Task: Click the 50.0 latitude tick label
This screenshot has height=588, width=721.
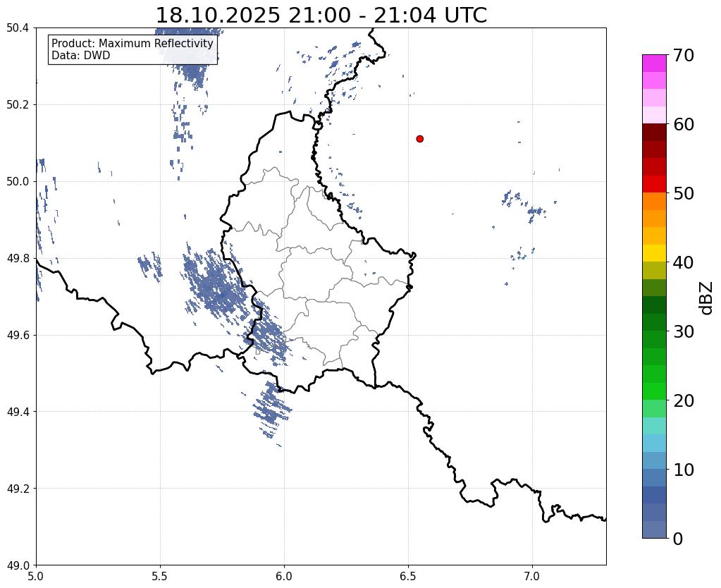Action: (18, 182)
